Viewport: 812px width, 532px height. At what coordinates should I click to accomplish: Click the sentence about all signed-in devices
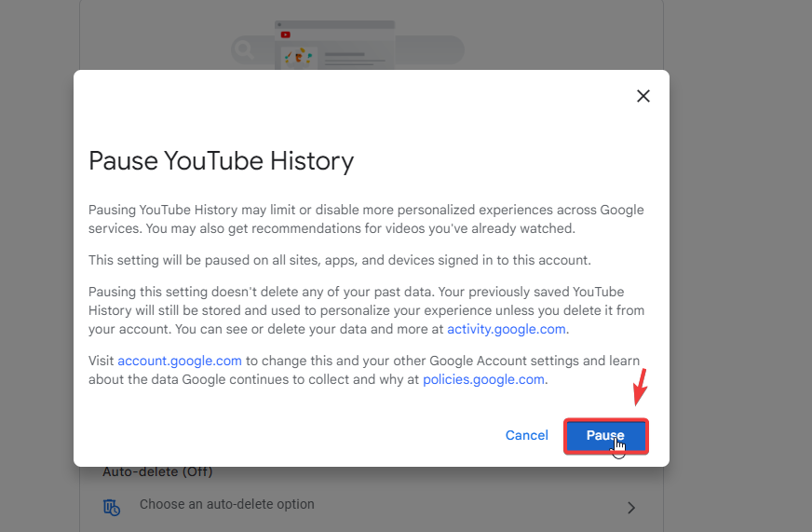click(x=340, y=260)
